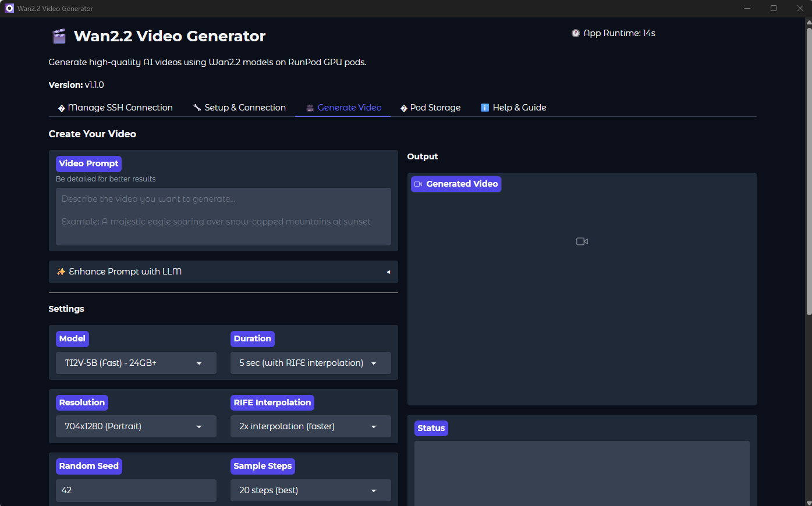Click the arrow of the Model dropdown
The height and width of the screenshot is (506, 812).
click(199, 364)
